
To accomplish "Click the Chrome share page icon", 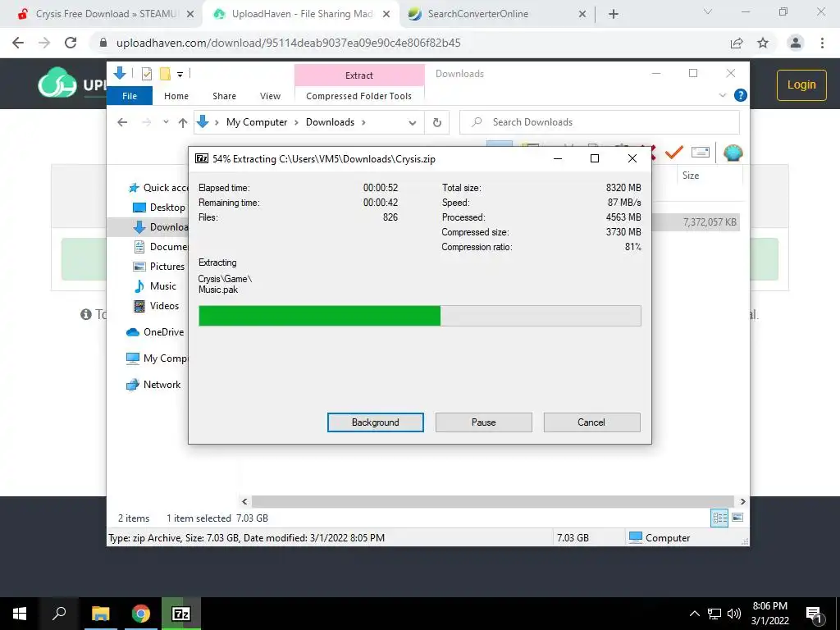I will (x=737, y=43).
